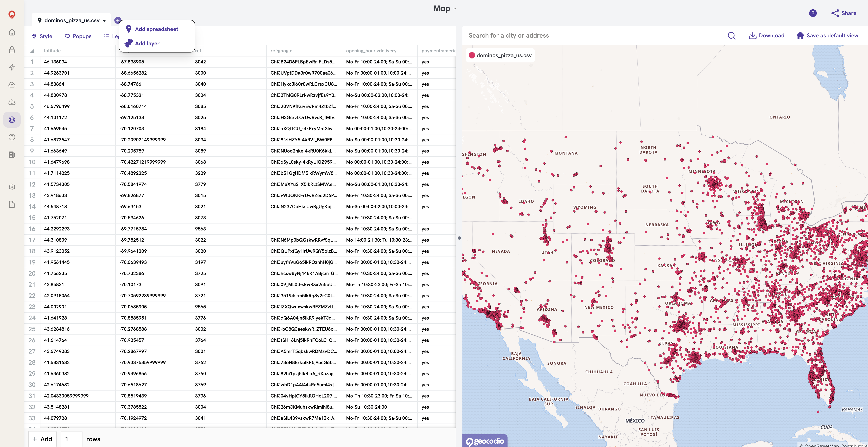Select the globe Maps sidebar icon

[12, 120]
